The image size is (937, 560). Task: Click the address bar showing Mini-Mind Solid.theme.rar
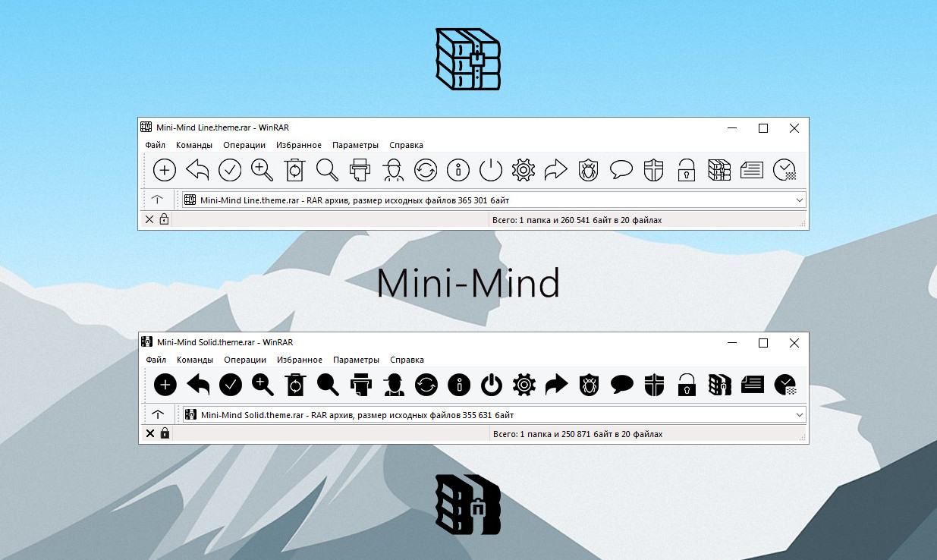click(x=455, y=414)
